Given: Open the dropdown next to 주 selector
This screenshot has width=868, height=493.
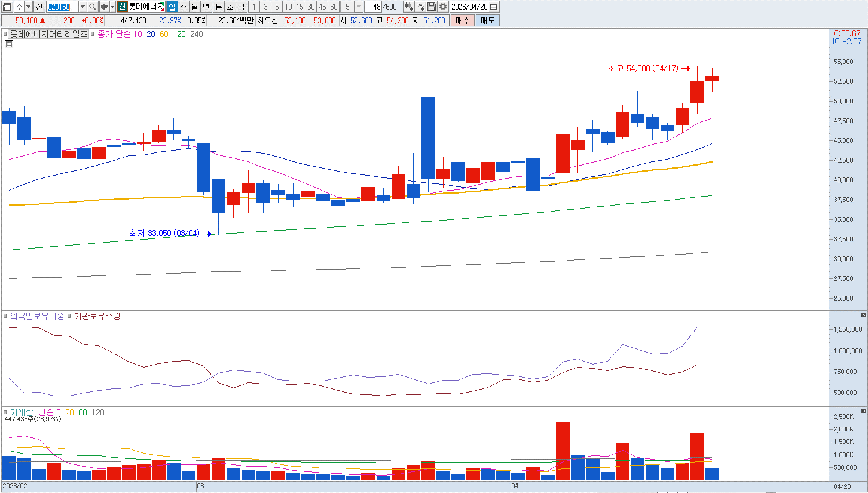Looking at the screenshot, I should pos(28,7).
